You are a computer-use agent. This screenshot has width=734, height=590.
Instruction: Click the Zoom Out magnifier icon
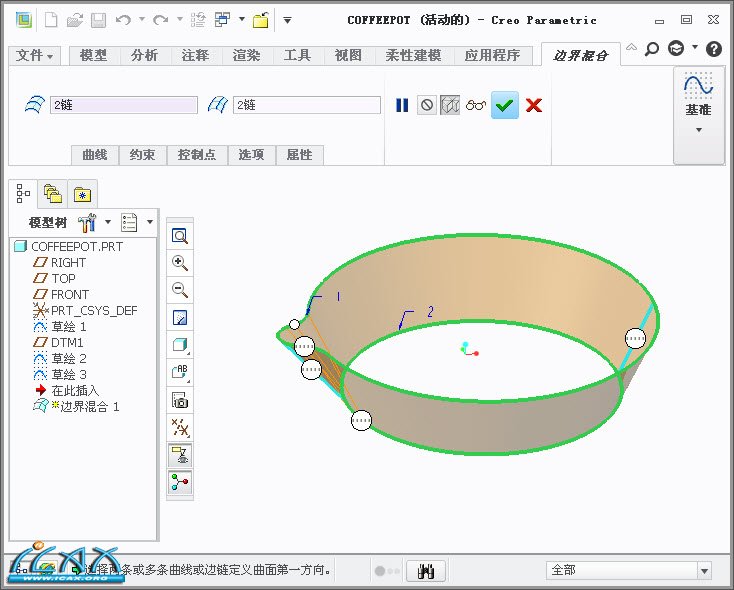181,290
